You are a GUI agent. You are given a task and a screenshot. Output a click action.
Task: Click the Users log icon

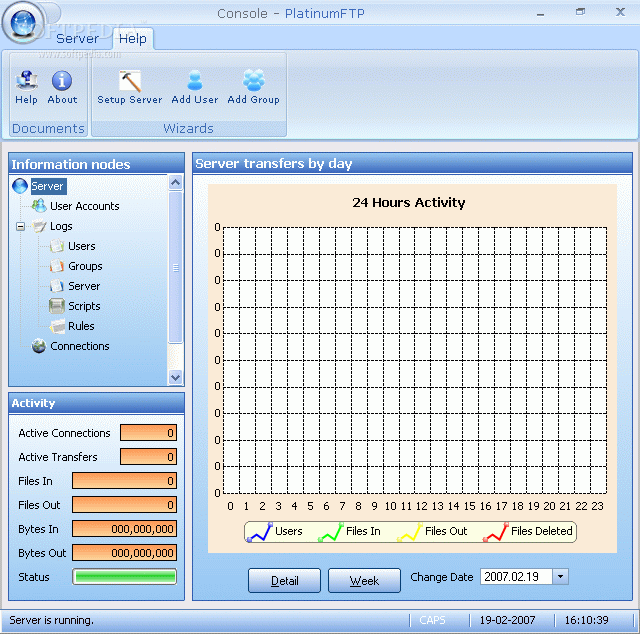57,246
